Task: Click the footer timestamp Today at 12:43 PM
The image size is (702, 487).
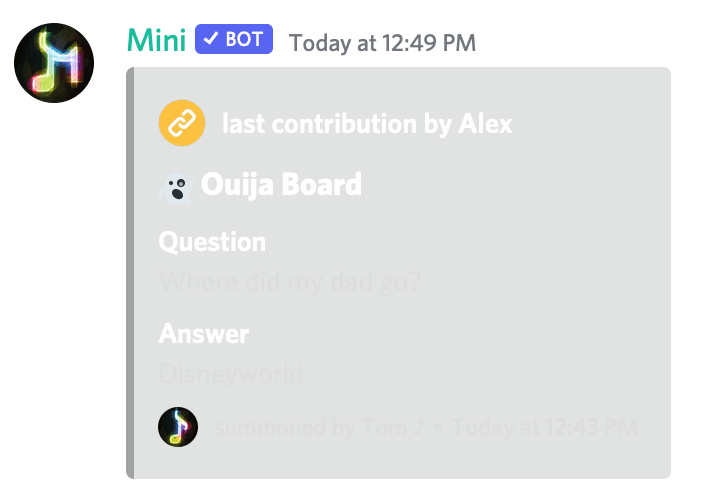Action: coord(545,427)
